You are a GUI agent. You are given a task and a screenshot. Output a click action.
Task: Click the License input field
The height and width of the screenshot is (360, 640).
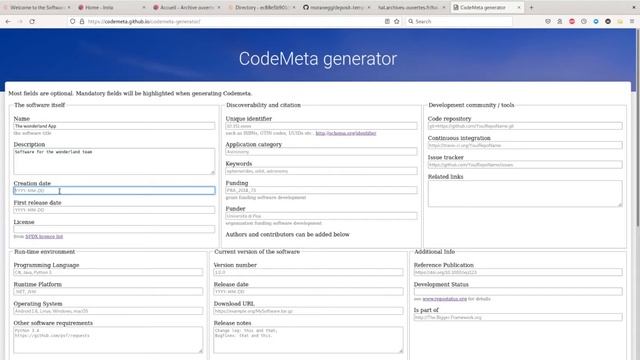pyautogui.click(x=114, y=229)
